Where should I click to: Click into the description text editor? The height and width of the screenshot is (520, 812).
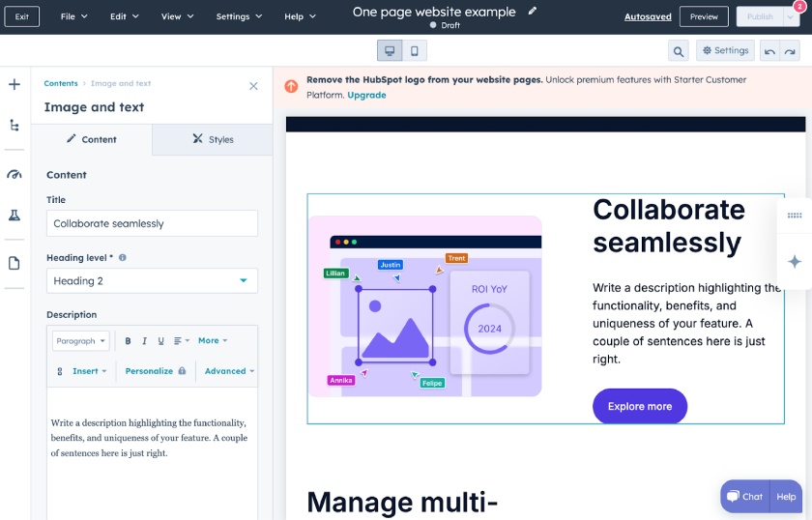(x=153, y=453)
